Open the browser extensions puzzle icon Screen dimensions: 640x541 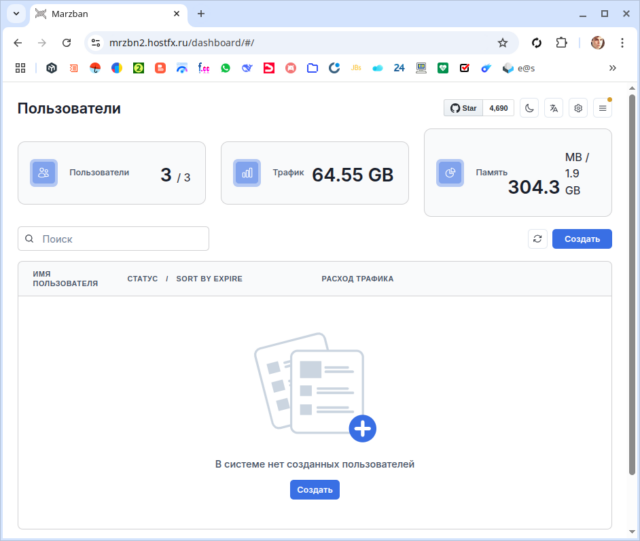click(561, 43)
